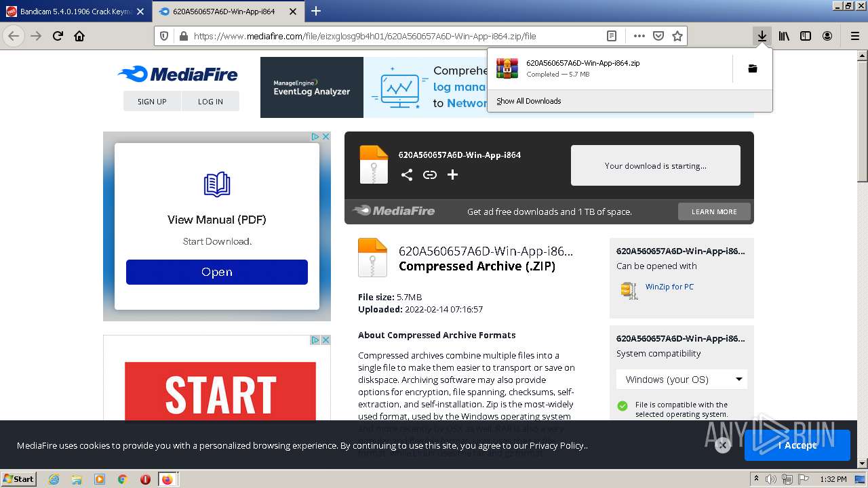Click the taskbar clock 1:32 PM
The height and width of the screenshot is (488, 868).
(833, 479)
